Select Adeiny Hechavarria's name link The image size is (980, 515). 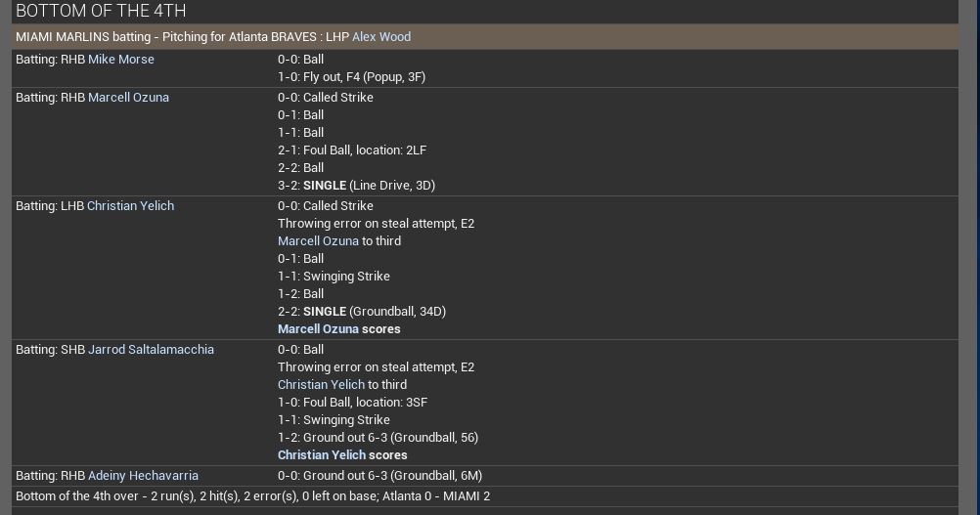[143, 476]
